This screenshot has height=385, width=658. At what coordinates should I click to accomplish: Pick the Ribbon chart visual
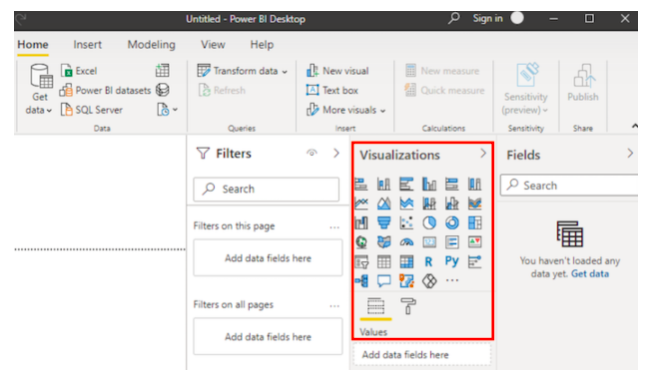475,204
